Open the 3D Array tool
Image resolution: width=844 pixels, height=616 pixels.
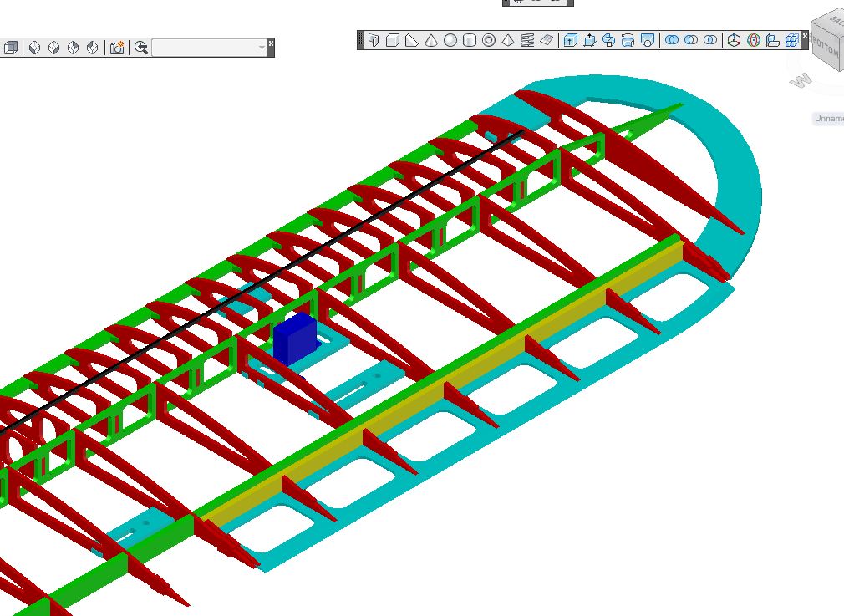tap(791, 40)
